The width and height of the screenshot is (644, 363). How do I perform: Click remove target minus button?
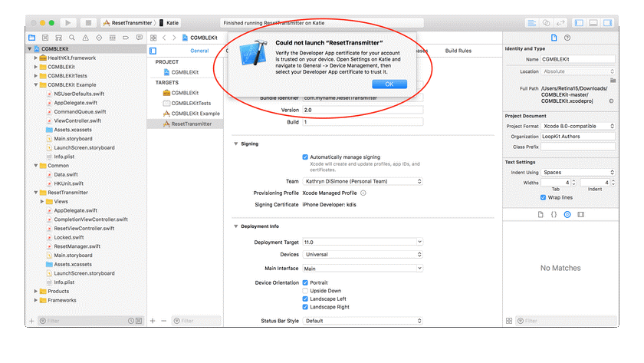[164, 321]
